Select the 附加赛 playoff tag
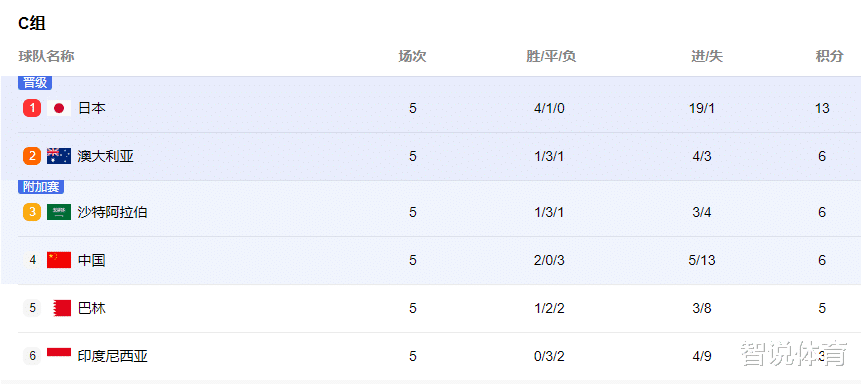The height and width of the screenshot is (384, 861). tap(41, 187)
